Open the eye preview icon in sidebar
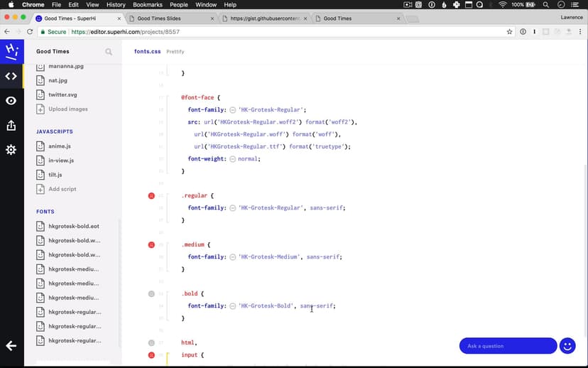The width and height of the screenshot is (588, 368). 11,101
